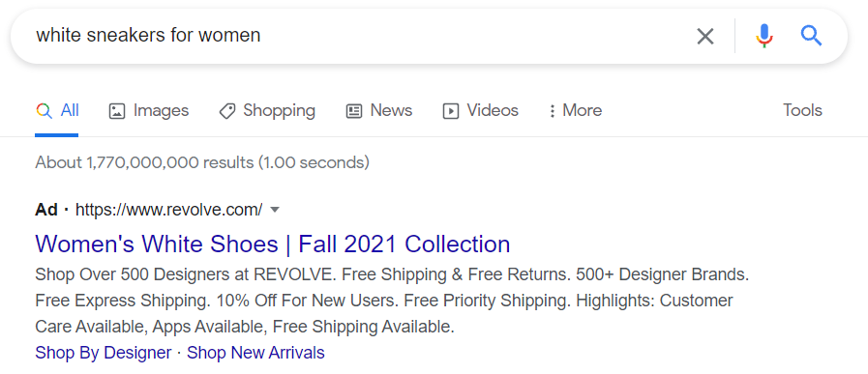Open Women's White Shoes Fall 2021 Collection ad

pyautogui.click(x=272, y=244)
